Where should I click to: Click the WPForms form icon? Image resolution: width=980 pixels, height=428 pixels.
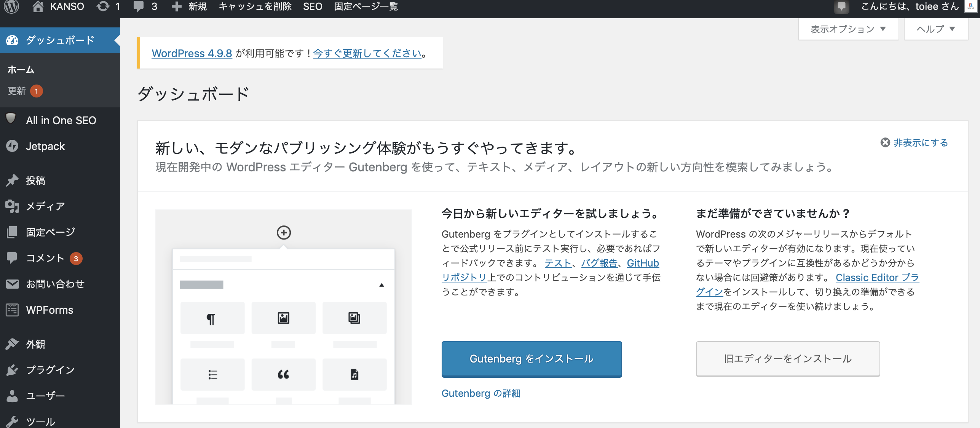tap(12, 310)
